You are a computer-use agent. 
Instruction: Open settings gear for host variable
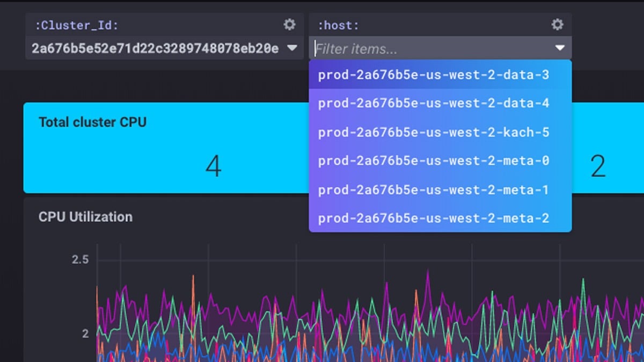pos(557,24)
